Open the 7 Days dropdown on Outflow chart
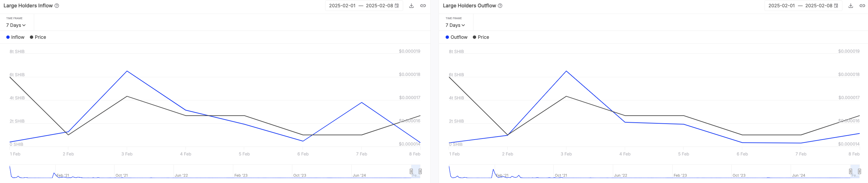868x183 pixels. pyautogui.click(x=455, y=25)
